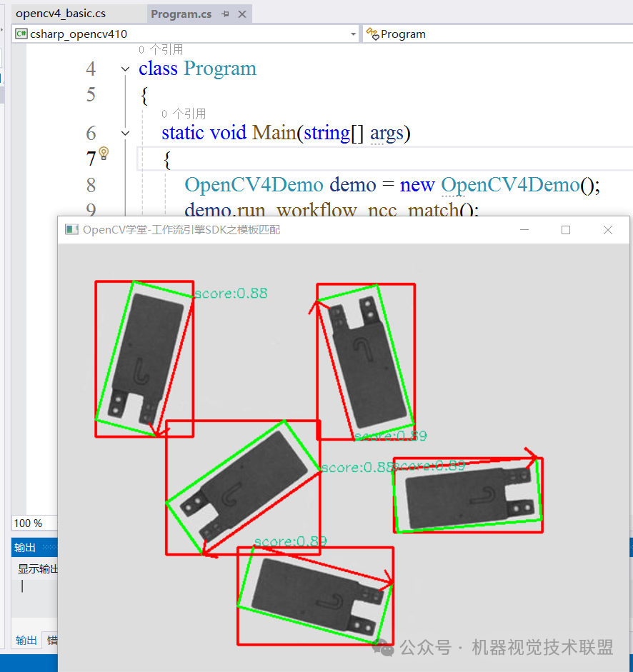Select the Program.cs tab
This screenshot has height=672, width=633.
click(x=181, y=14)
